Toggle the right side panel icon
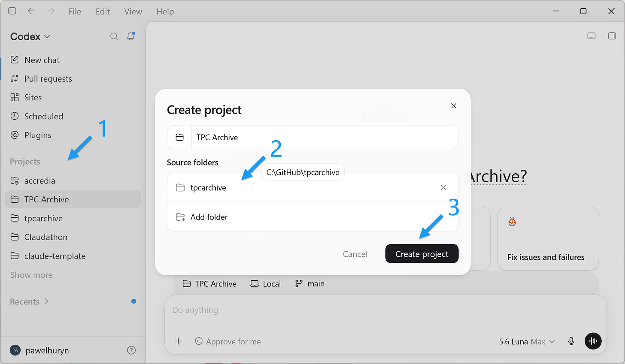Screen dimensions: 625x364 [x=612, y=36]
